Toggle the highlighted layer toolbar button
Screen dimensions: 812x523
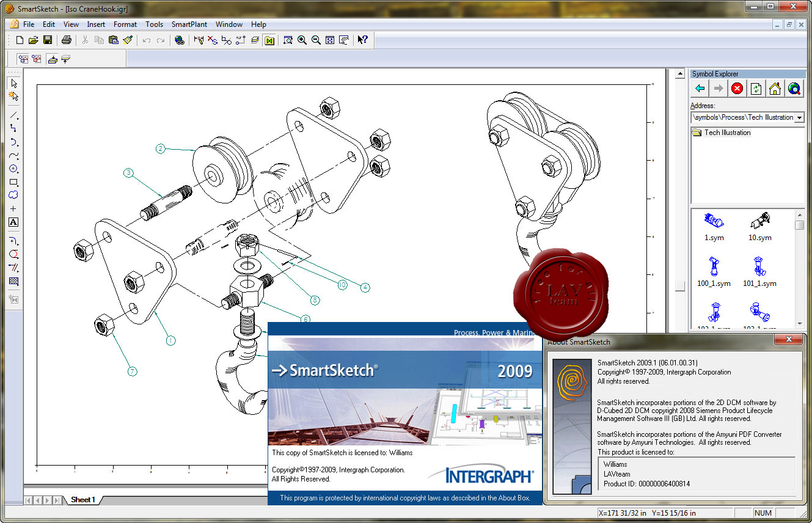click(53, 59)
